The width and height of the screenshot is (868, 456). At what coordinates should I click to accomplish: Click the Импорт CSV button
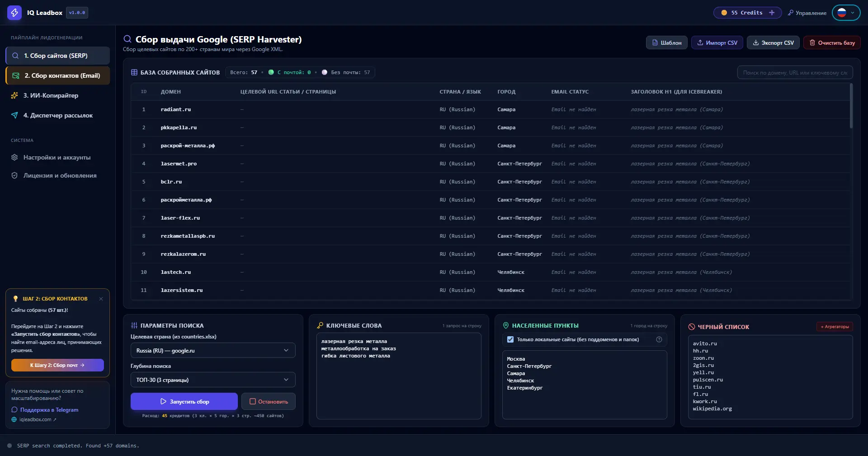pyautogui.click(x=717, y=42)
